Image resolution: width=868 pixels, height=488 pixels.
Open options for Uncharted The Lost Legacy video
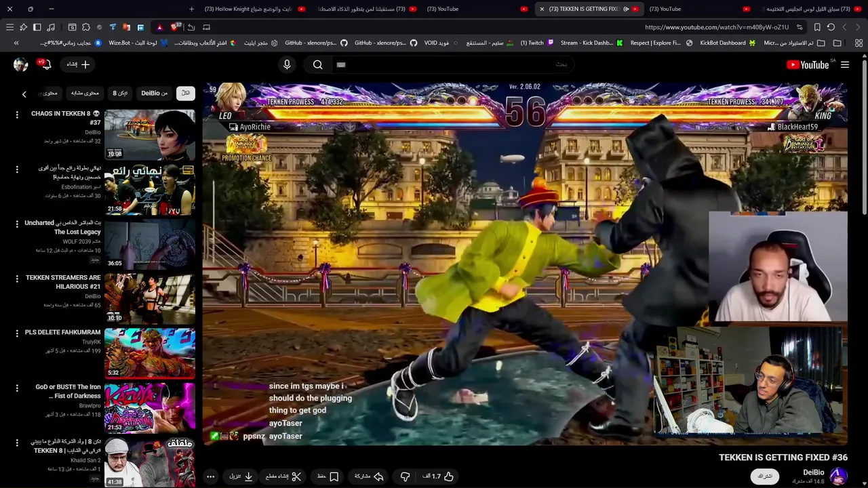[x=17, y=224]
